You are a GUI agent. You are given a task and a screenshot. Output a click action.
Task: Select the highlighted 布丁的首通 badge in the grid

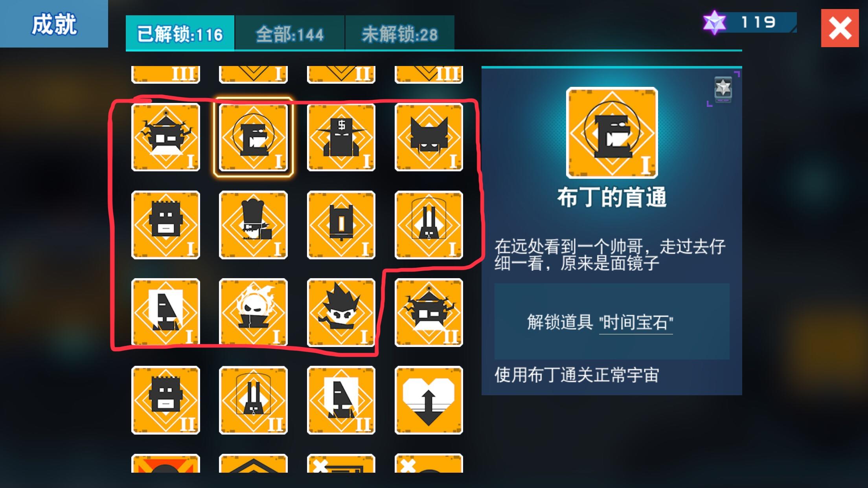(x=253, y=137)
